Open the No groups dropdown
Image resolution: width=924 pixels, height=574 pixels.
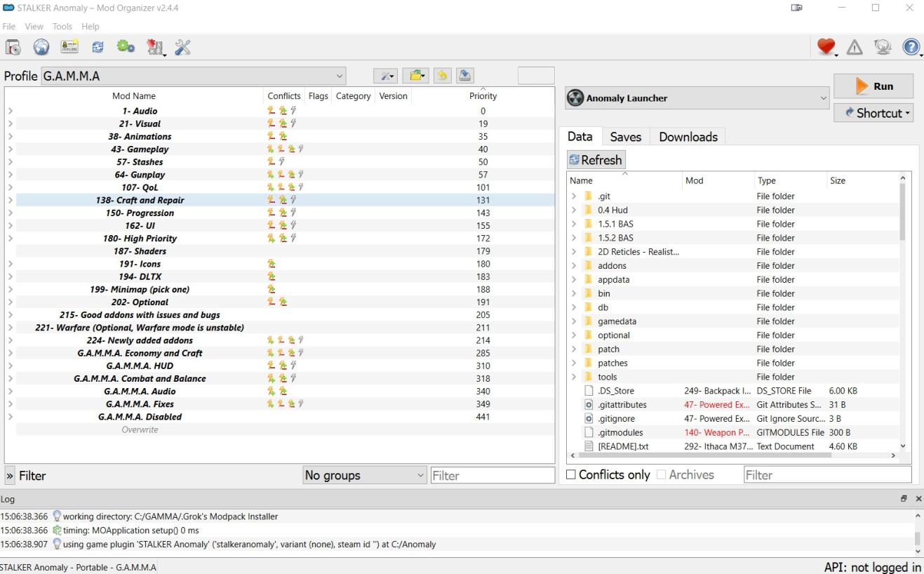click(x=364, y=475)
